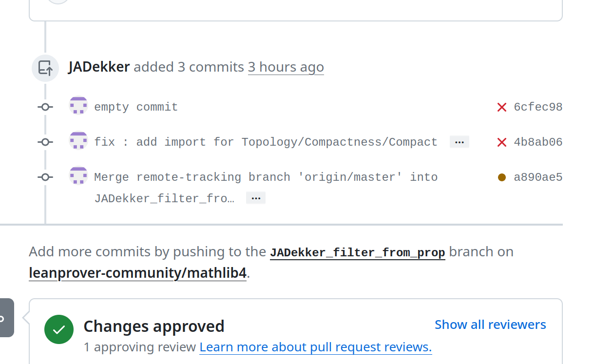Click commit node icon beside 'empty commit'
This screenshot has width=613, height=364.
tap(45, 107)
